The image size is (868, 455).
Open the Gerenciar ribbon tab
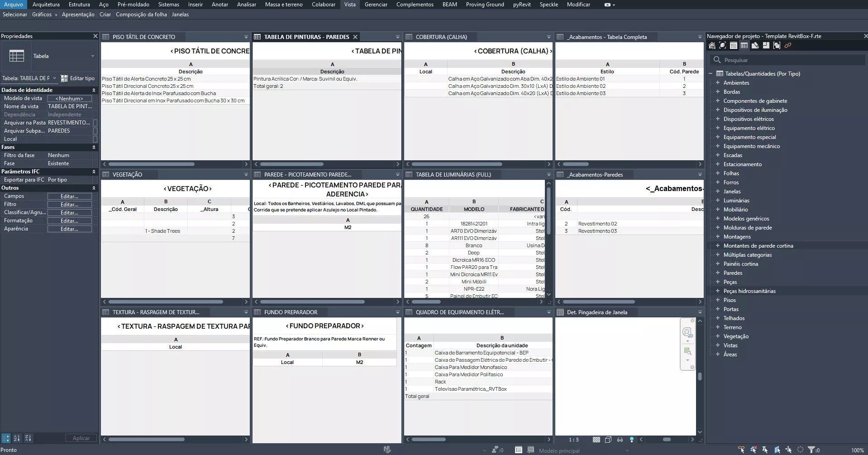(376, 5)
